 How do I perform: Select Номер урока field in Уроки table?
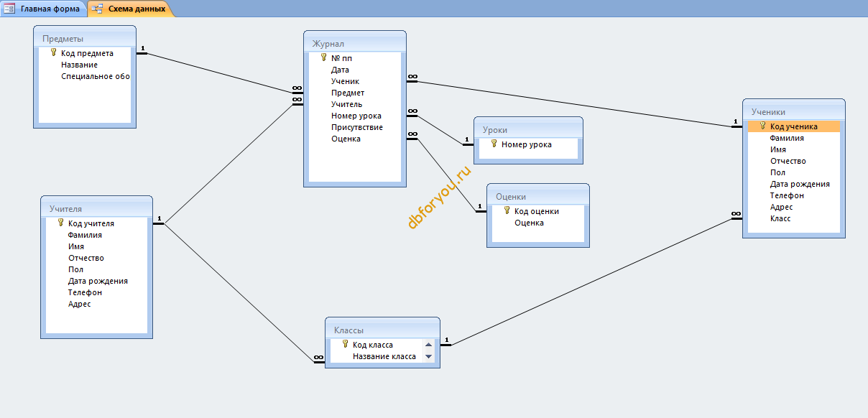coord(527,144)
